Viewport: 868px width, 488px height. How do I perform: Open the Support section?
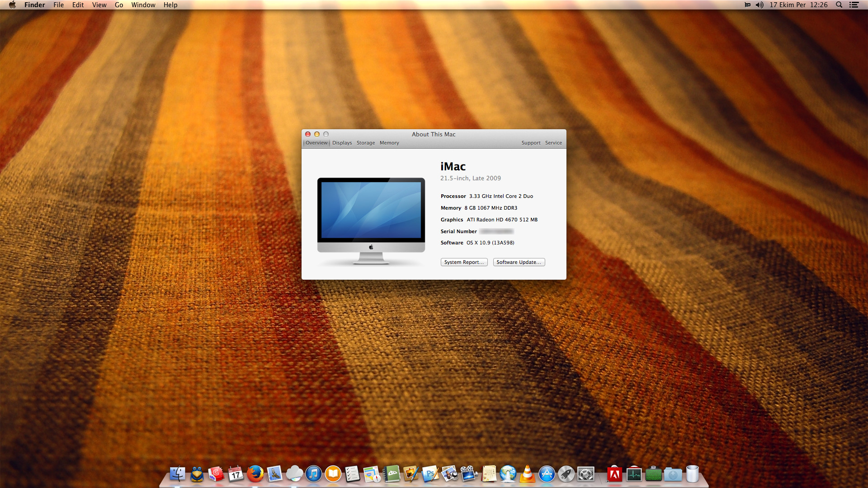click(531, 143)
